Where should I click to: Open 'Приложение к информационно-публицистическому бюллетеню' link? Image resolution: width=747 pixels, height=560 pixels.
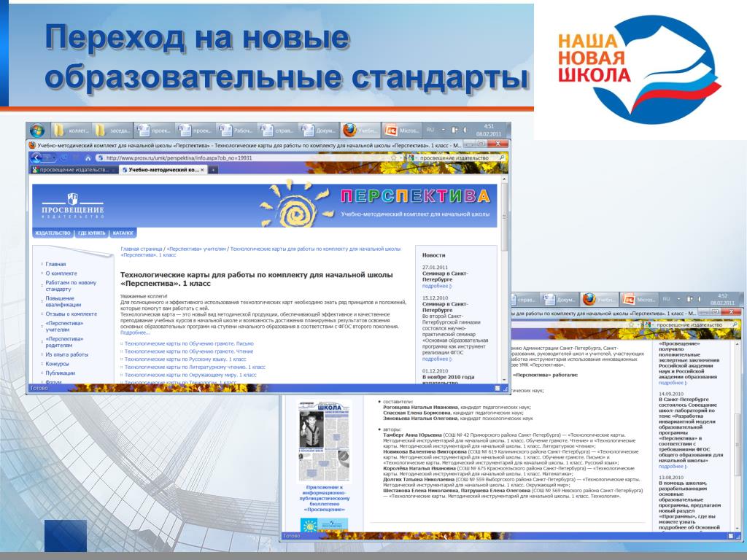click(325, 499)
